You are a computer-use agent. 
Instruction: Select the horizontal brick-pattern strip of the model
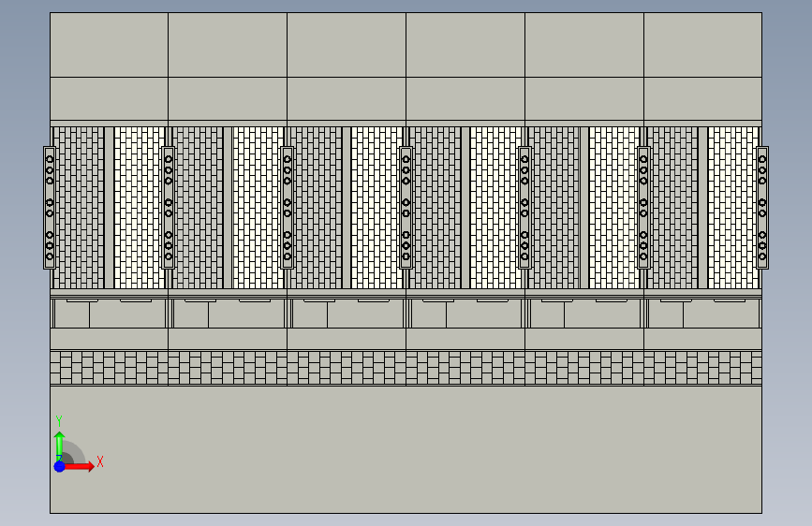(406, 368)
